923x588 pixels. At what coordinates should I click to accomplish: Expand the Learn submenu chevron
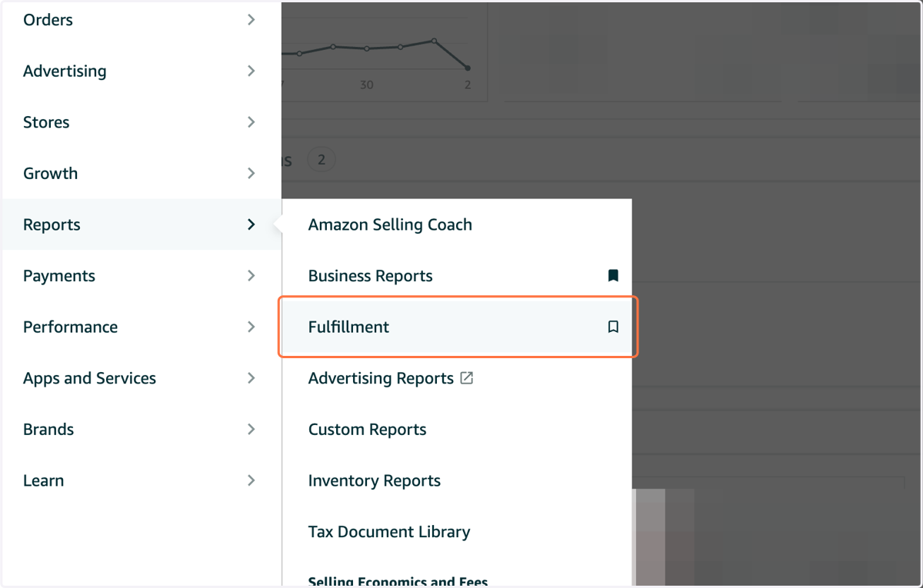point(252,480)
